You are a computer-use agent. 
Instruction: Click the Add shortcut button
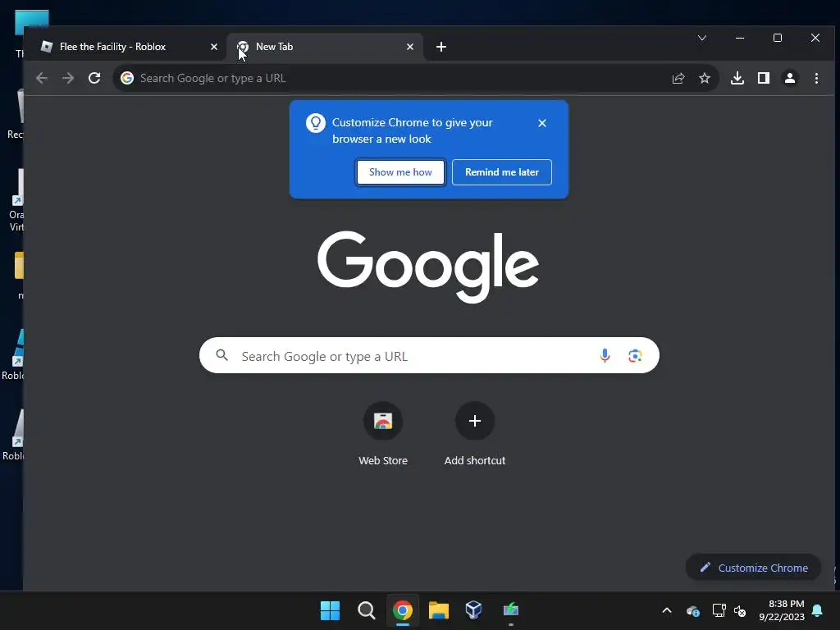coord(475,434)
